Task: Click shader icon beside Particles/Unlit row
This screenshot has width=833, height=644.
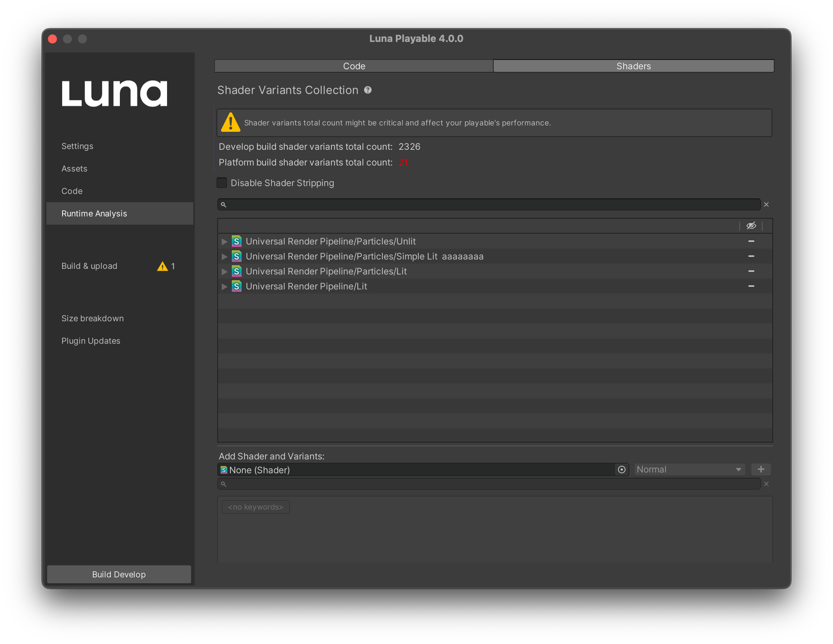Action: pyautogui.click(x=236, y=241)
